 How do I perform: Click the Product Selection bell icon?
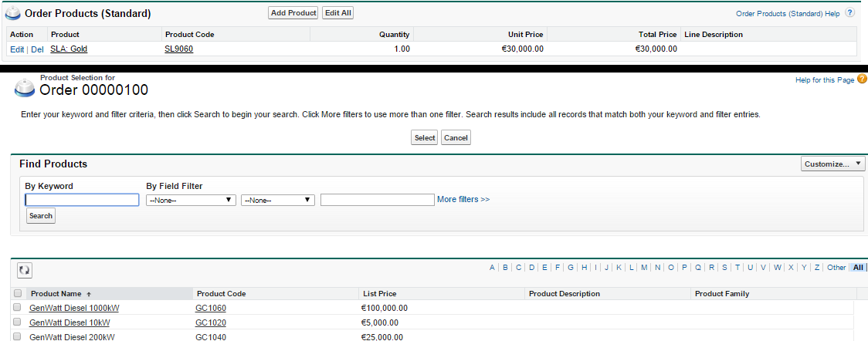tap(25, 86)
